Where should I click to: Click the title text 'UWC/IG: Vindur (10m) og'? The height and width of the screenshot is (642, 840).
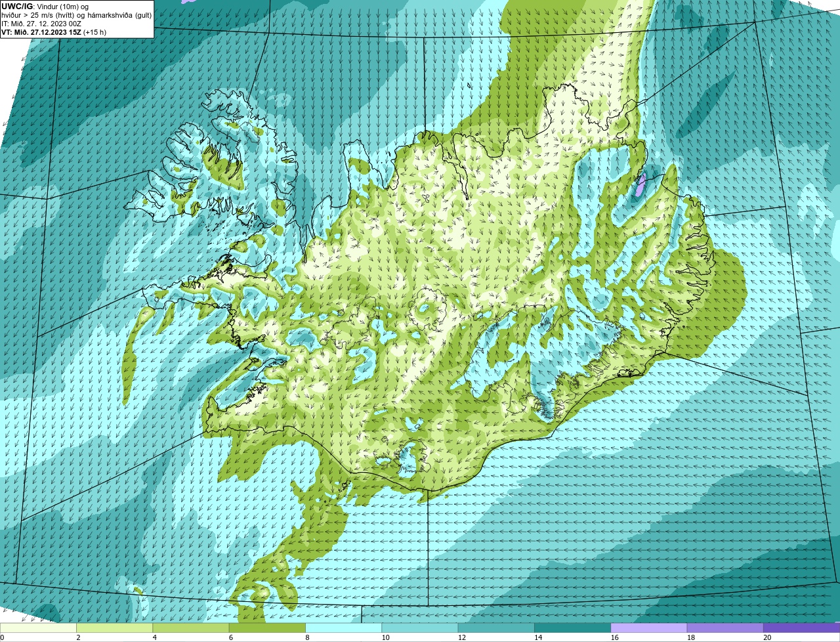click(x=45, y=6)
